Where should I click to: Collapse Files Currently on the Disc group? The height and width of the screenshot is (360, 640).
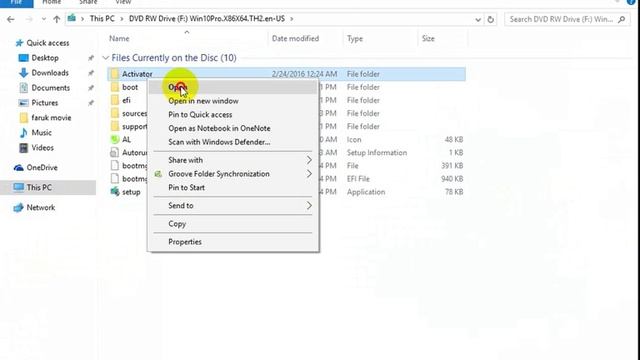pos(105,58)
